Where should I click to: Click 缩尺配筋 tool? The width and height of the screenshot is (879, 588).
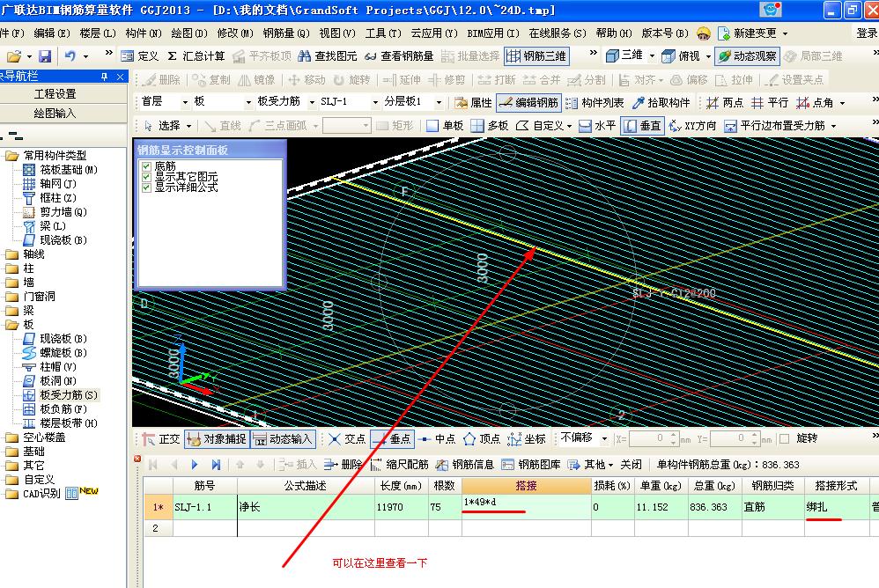[399, 464]
